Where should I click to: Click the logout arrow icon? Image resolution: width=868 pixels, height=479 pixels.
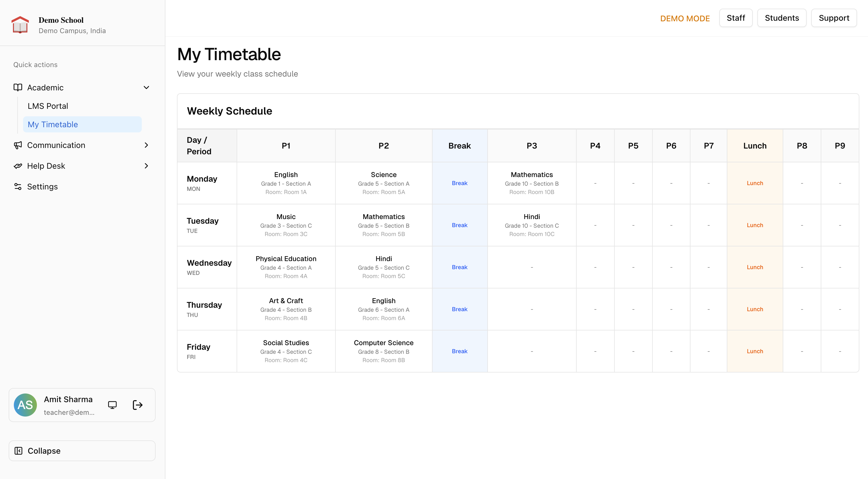(137, 405)
